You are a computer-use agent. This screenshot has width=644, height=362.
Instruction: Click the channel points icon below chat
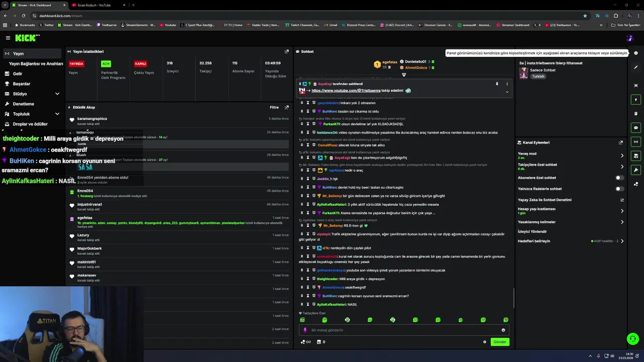[x=305, y=342]
